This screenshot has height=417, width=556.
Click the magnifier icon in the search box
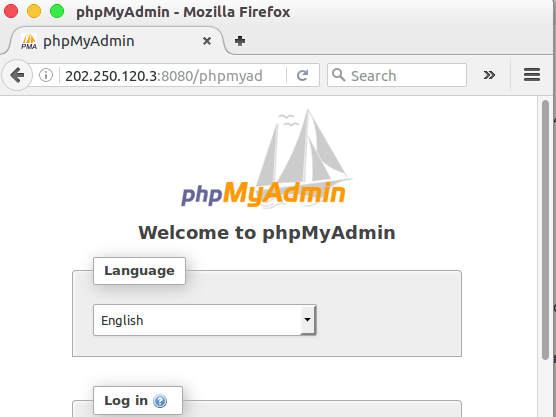tap(339, 75)
